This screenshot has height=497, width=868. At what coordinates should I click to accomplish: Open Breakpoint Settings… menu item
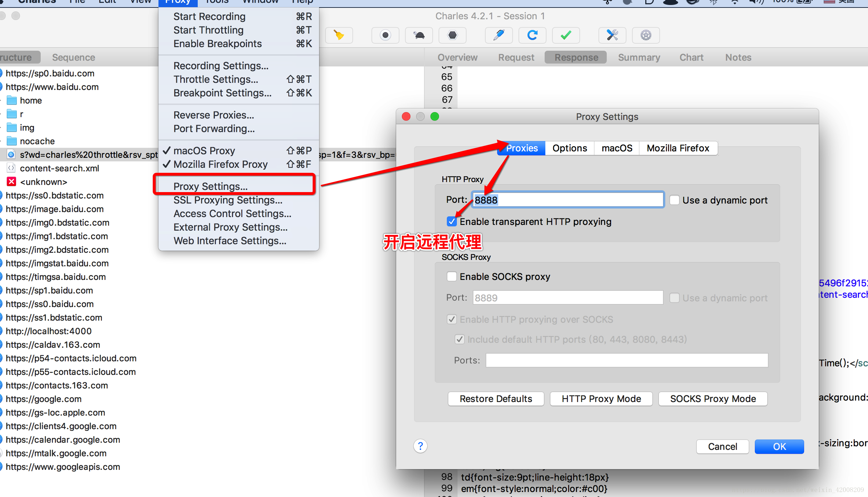click(238, 93)
